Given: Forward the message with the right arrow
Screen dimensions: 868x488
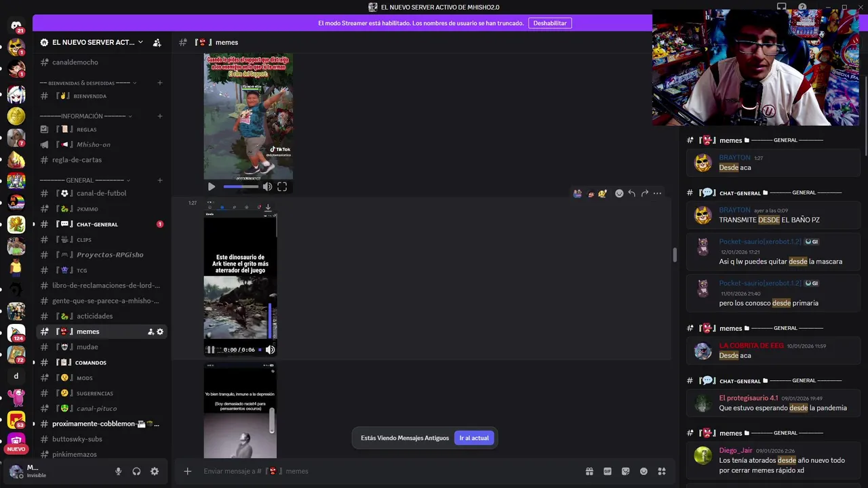Looking at the screenshot, I should (x=644, y=193).
